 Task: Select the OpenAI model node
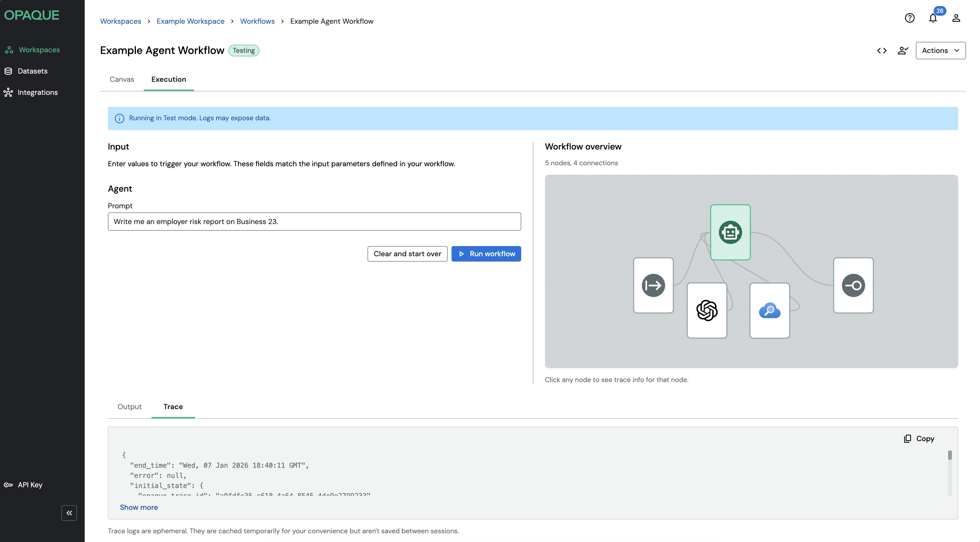pos(707,310)
